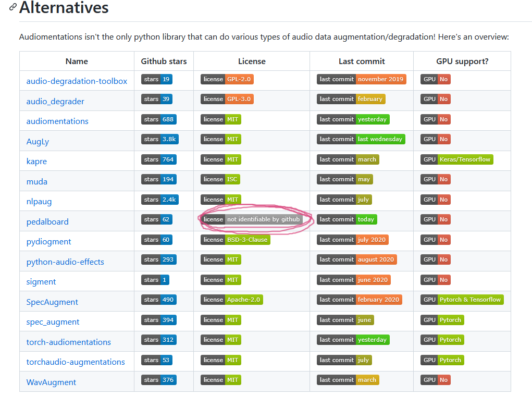
Task: Click the GPU Keras/Tensorflow badge
Action: pyautogui.click(x=457, y=159)
